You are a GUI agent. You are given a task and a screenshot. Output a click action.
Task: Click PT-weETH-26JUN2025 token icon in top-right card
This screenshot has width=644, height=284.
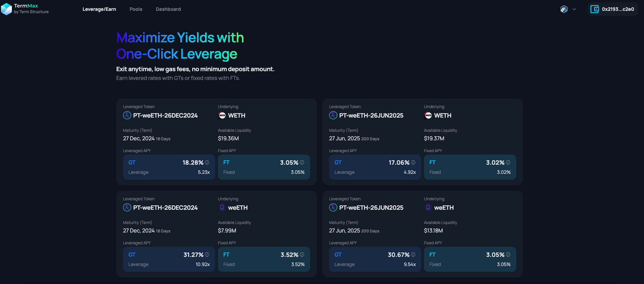[x=333, y=116]
